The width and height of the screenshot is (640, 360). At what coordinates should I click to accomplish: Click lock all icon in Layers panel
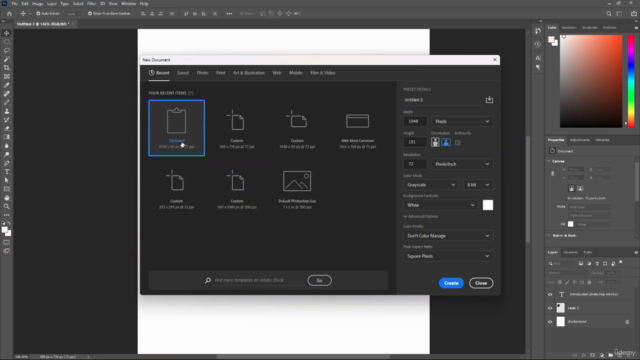click(589, 282)
